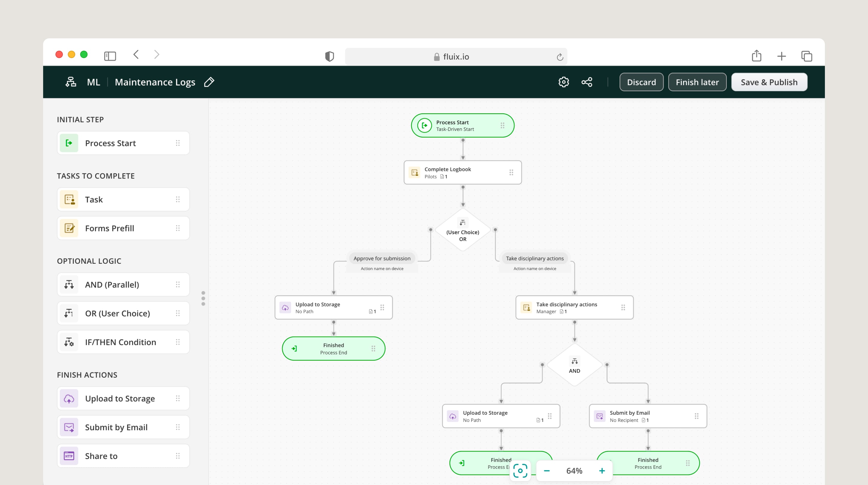Click drag handle of sidebar Share to
The image size is (868, 485).
(177, 456)
